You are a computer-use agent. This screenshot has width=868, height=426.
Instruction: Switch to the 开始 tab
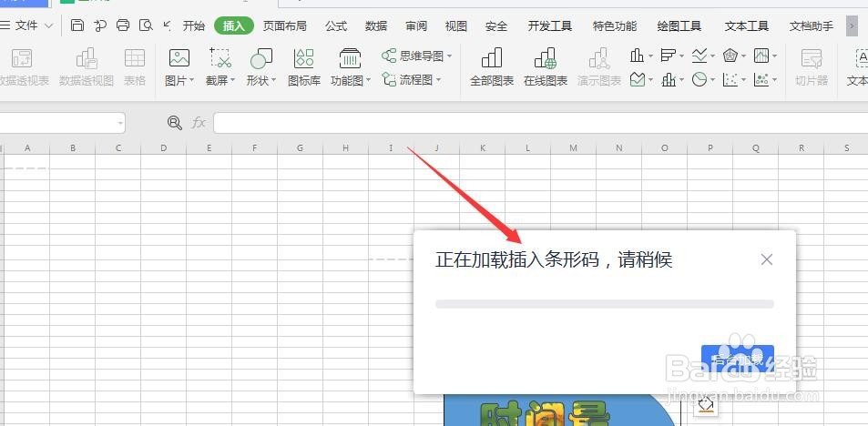(x=194, y=25)
